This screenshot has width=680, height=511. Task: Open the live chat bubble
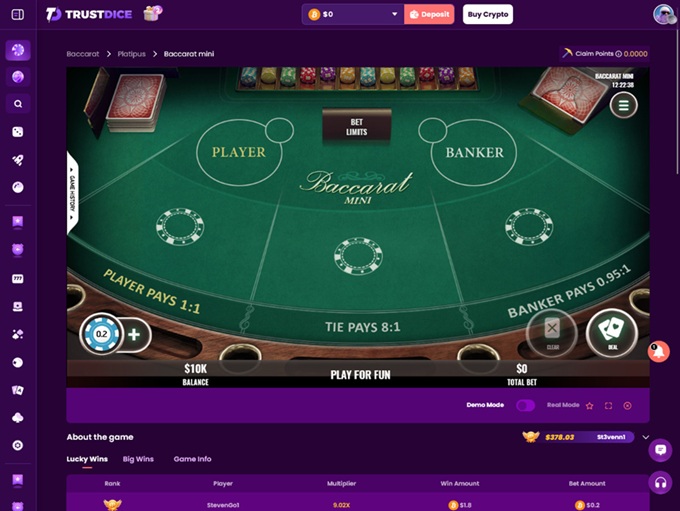click(x=660, y=450)
